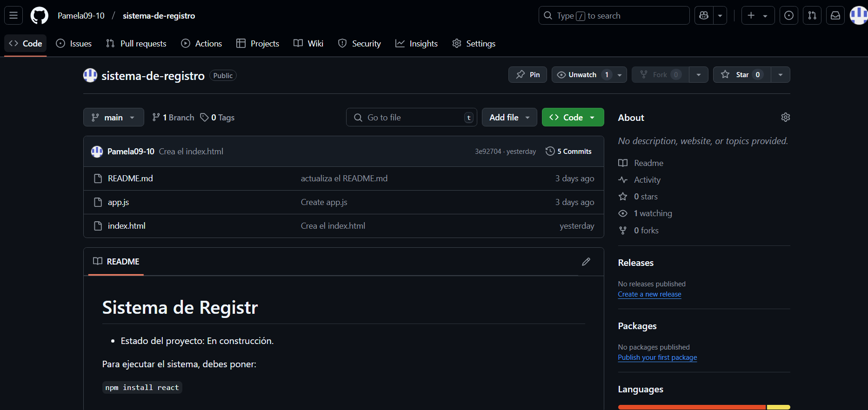Viewport: 868px width, 410px height.
Task: Expand the fork options dropdown arrow
Action: point(699,74)
